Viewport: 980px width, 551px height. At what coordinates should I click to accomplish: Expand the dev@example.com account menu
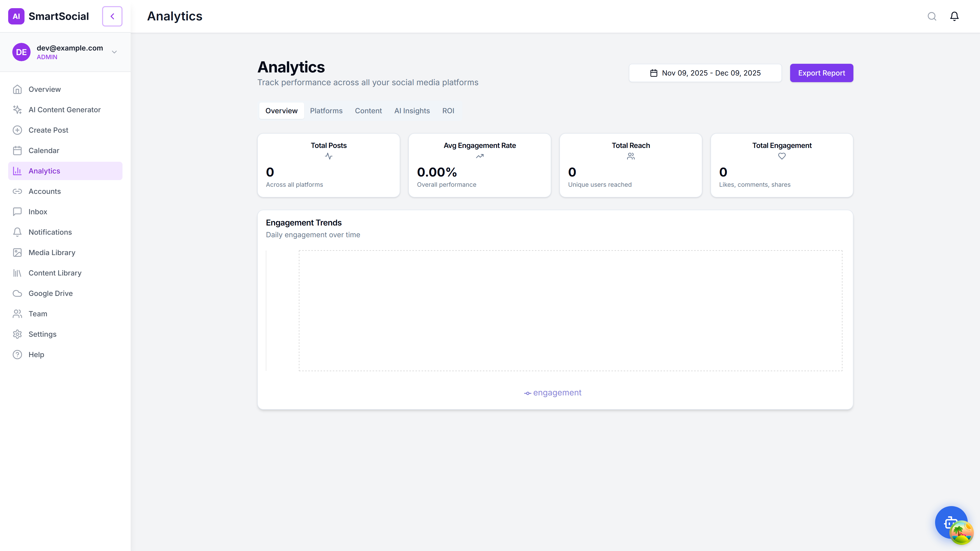point(114,52)
